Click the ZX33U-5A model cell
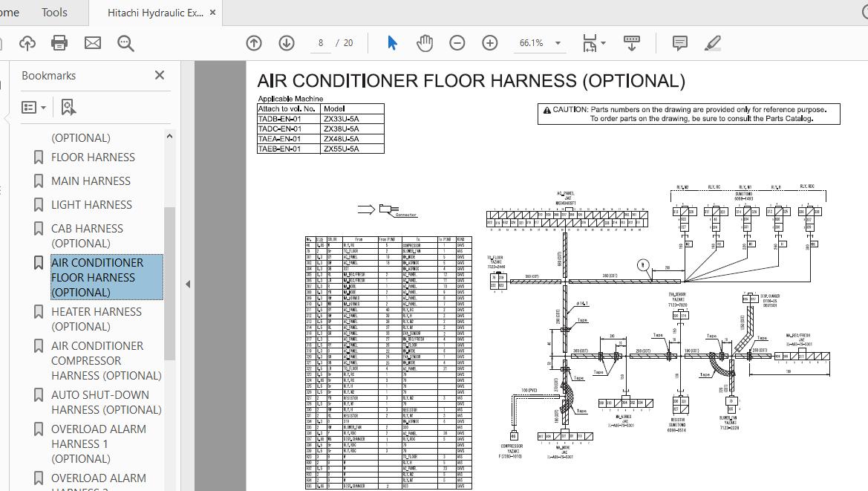Viewport: 868px width, 491px height. [x=352, y=119]
